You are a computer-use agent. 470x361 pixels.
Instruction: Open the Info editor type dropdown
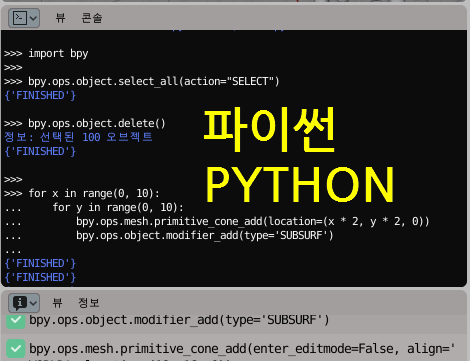click(24, 303)
